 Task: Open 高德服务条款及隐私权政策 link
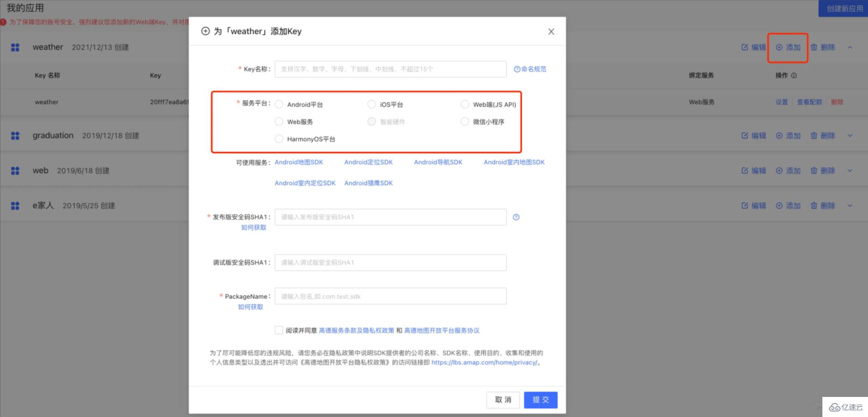(356, 330)
